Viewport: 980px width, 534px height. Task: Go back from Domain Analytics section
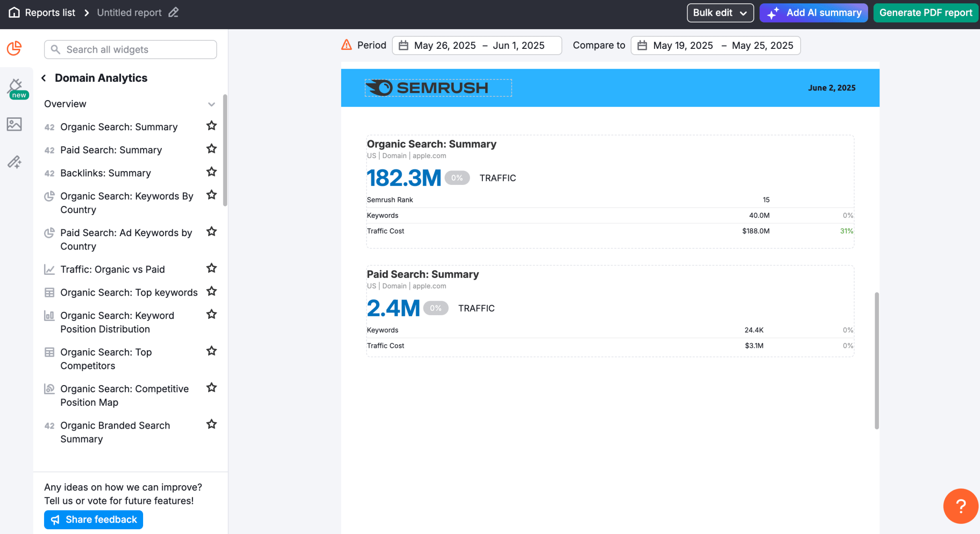[45, 78]
